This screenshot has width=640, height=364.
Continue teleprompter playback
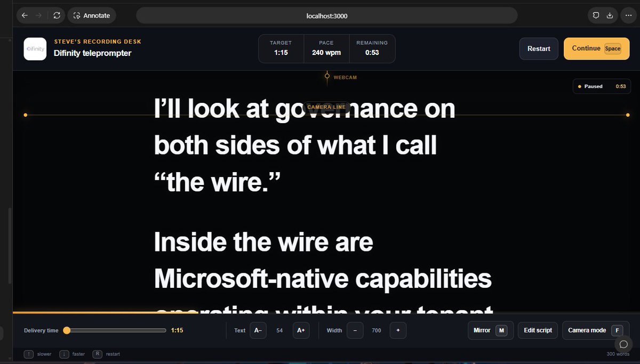coord(596,48)
